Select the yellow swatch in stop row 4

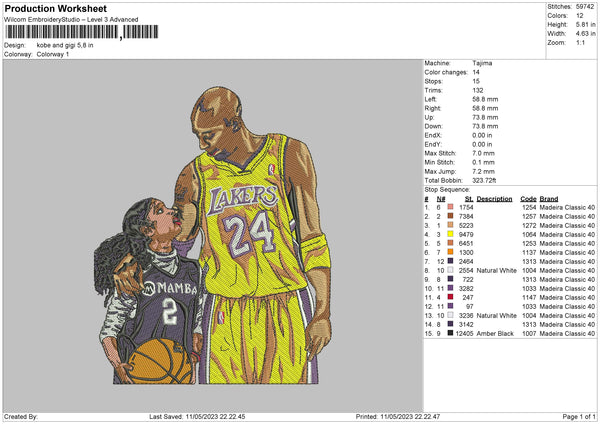point(450,234)
